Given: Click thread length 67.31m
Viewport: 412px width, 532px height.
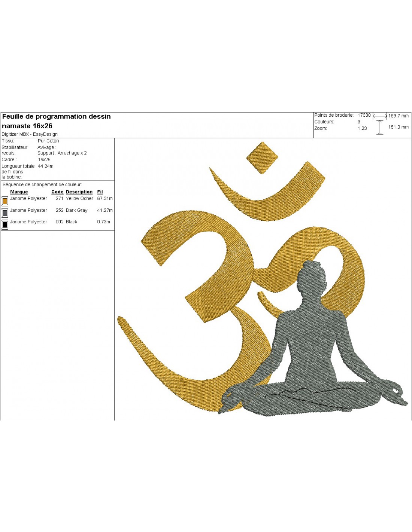Looking at the screenshot, I should (105, 199).
